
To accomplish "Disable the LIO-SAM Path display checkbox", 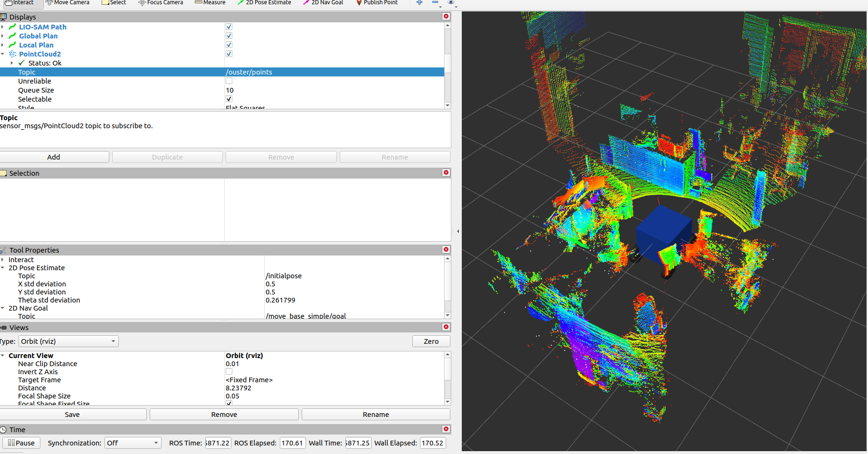I will click(x=229, y=27).
